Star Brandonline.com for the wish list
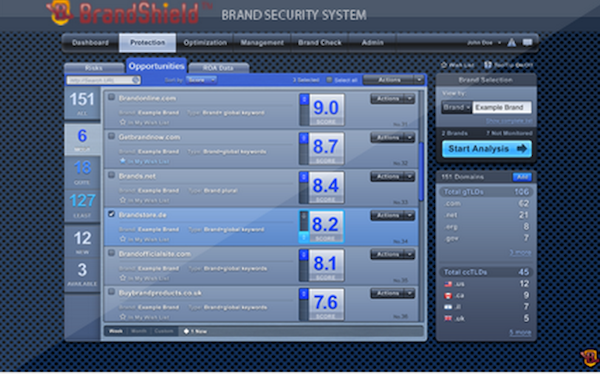This screenshot has height=374, width=600. point(123,122)
